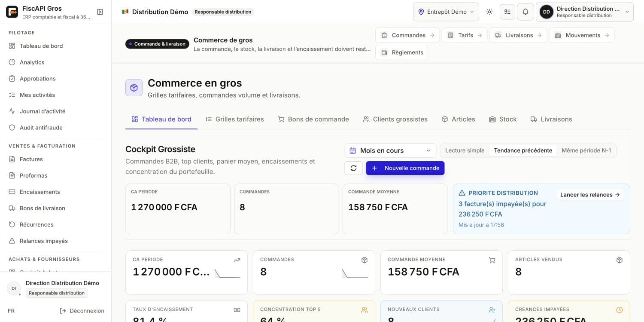Click package icon on COMMANDES card

tap(365, 260)
